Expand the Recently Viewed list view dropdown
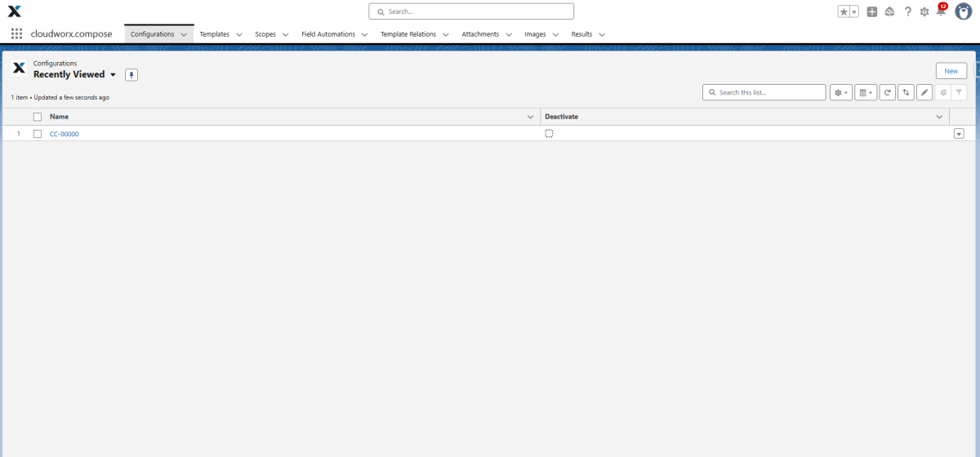Screen dimensions: 980x457 [113, 75]
